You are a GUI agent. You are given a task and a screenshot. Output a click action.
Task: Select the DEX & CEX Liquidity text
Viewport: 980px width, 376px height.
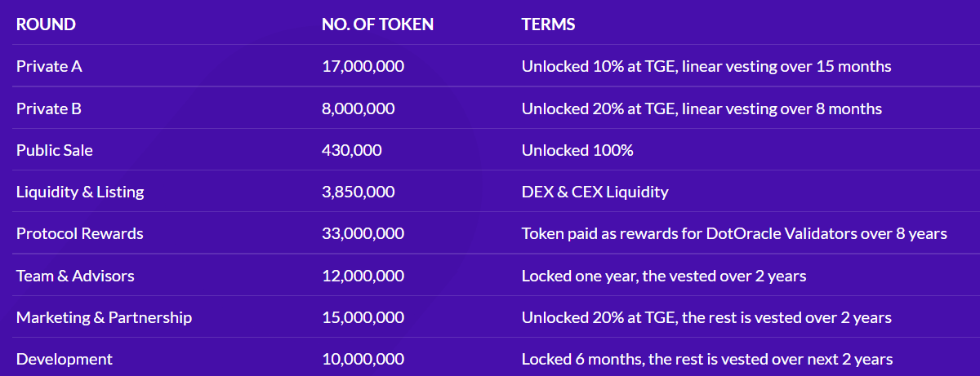pos(595,192)
